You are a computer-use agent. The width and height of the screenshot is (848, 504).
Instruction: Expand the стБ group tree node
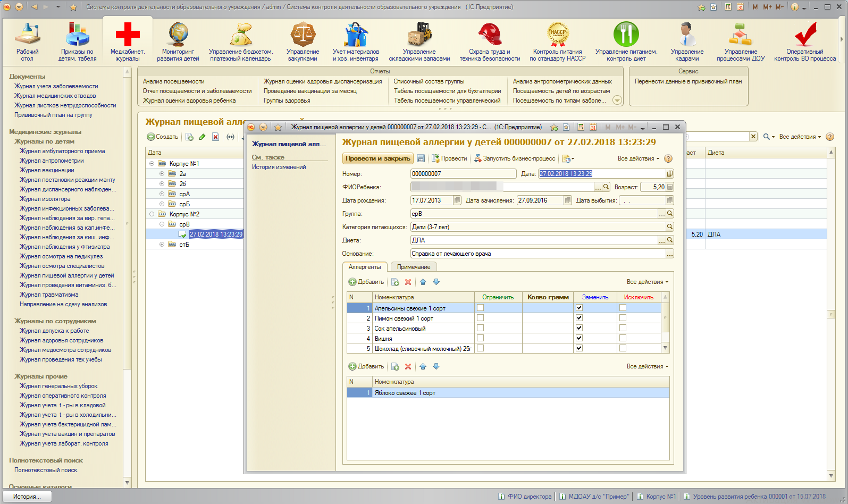coord(162,245)
